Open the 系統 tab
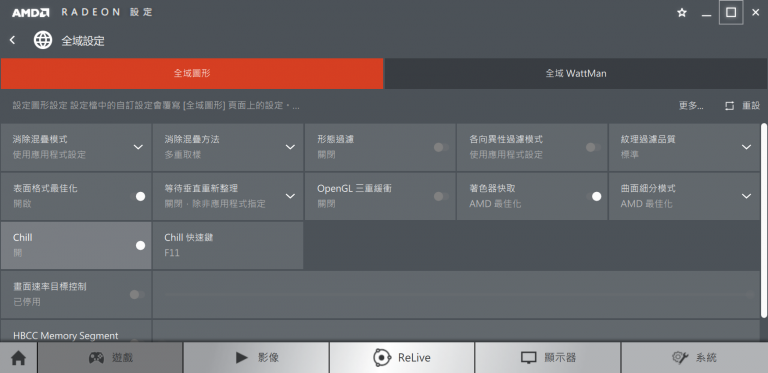Viewport: 768px width, 373px height. point(694,358)
